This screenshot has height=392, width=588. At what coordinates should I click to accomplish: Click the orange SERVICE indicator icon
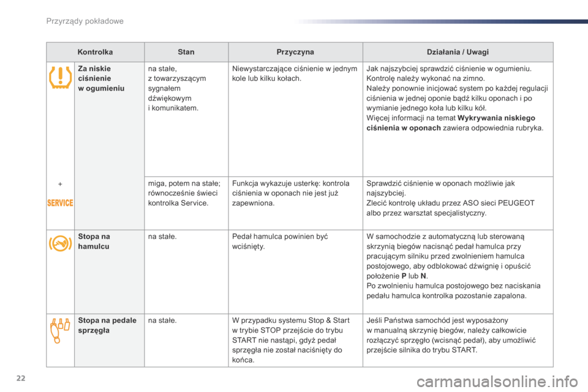[x=60, y=203]
